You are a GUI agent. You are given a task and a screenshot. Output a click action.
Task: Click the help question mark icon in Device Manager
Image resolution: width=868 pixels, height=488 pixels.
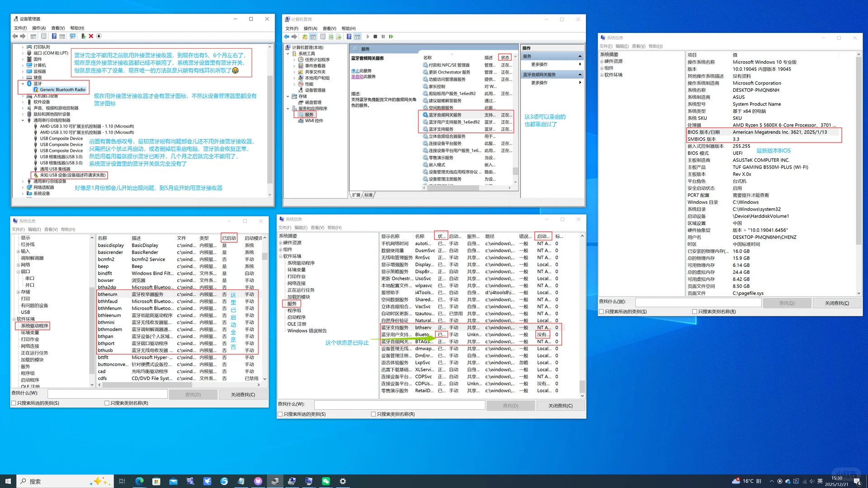[x=54, y=37]
